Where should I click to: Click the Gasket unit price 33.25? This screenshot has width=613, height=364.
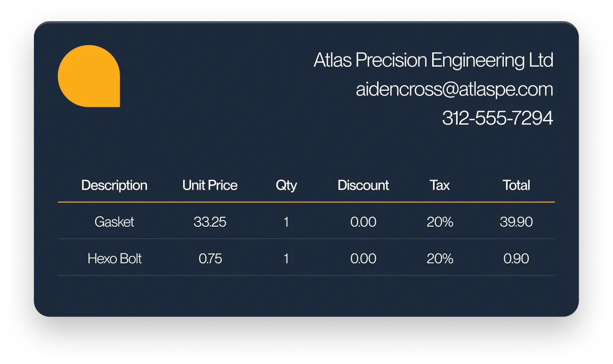[x=210, y=222]
